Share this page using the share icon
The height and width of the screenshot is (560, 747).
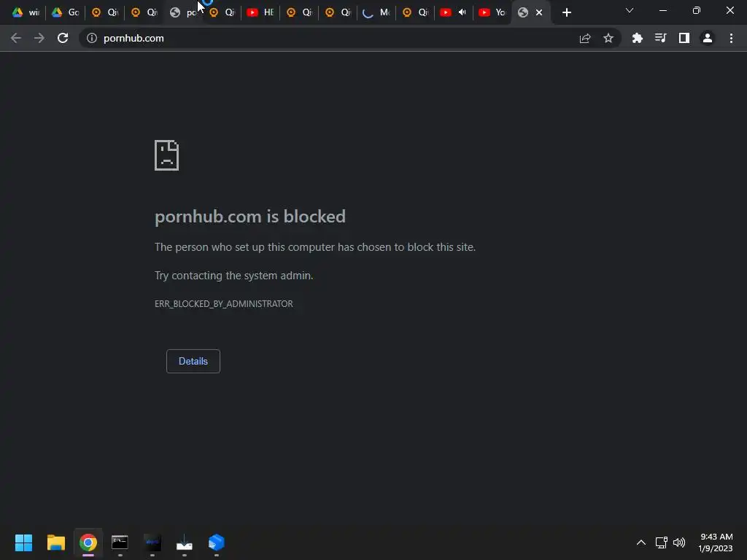click(x=585, y=38)
